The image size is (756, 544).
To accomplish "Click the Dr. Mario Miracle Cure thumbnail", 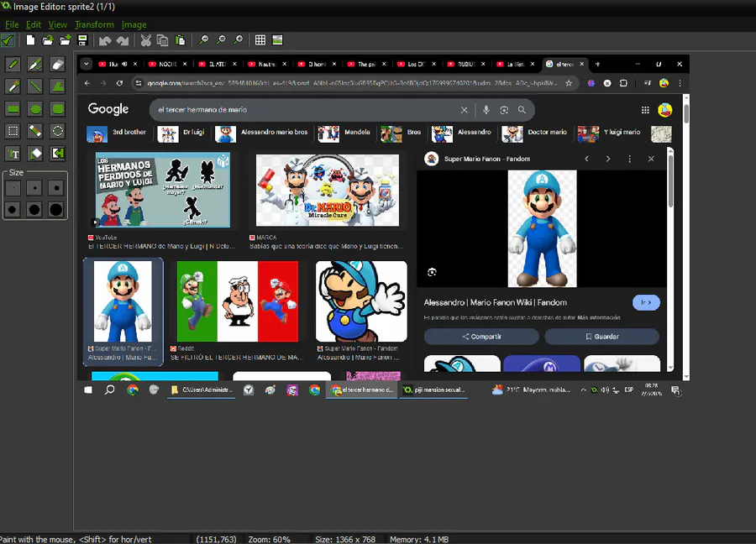I will tap(328, 191).
